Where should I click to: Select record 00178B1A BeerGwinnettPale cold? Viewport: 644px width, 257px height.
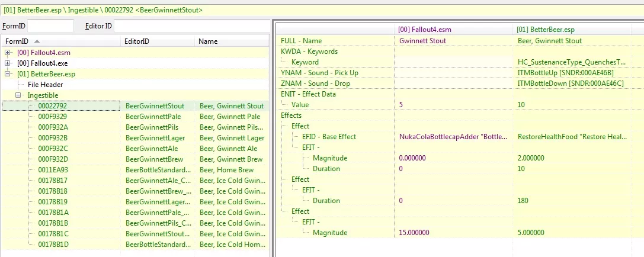pos(136,213)
